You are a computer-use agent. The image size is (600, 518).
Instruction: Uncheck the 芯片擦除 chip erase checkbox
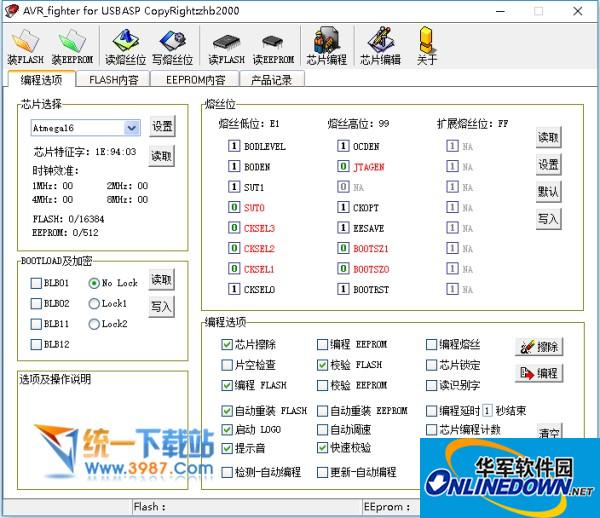coord(227,344)
